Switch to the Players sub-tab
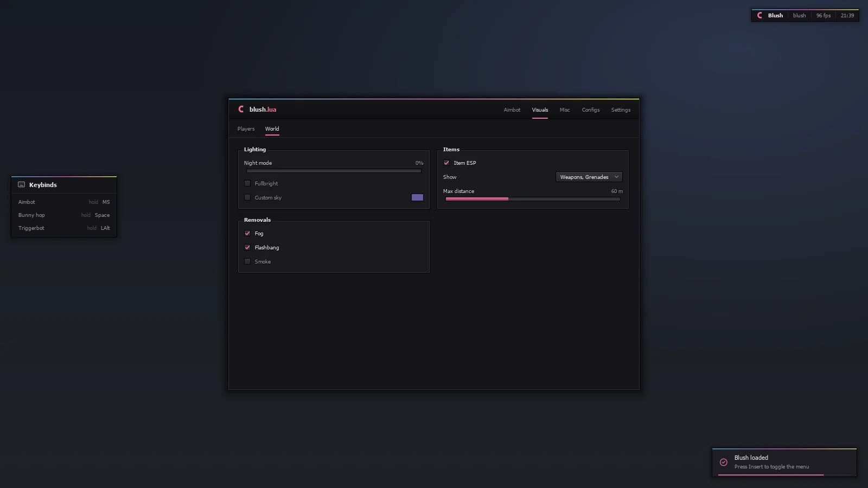Screen dimensions: 868x488 point(246,129)
